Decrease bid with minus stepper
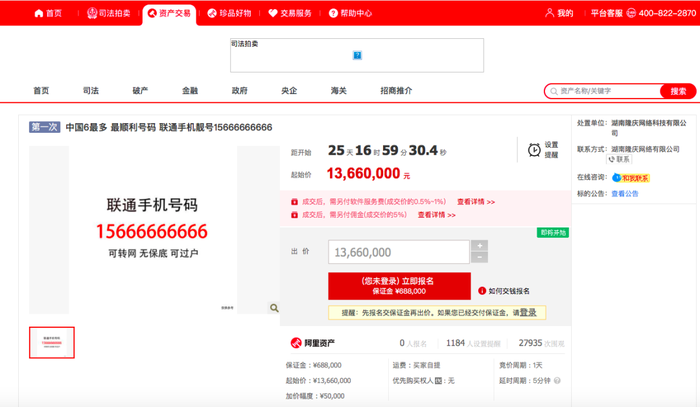Viewport: 700px width, 407px height. tap(479, 257)
